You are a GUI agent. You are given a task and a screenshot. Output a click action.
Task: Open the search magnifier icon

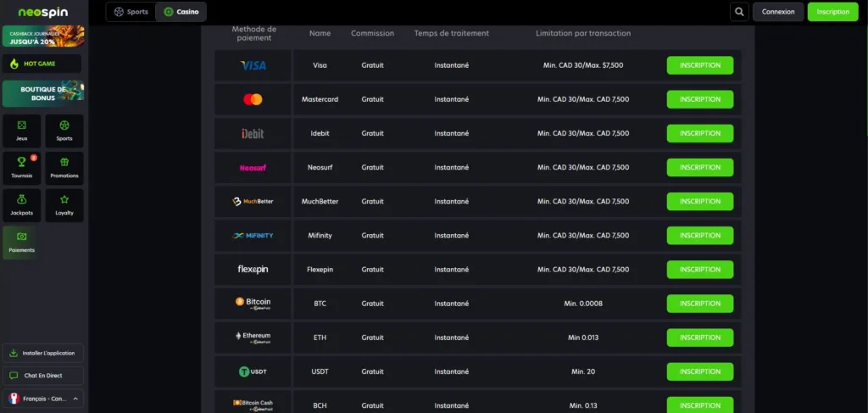(x=740, y=12)
